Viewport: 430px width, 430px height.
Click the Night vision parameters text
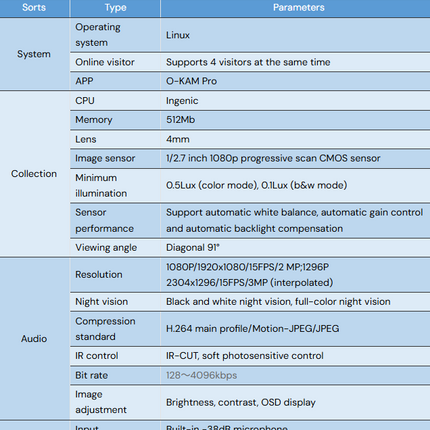pyautogui.click(x=278, y=301)
